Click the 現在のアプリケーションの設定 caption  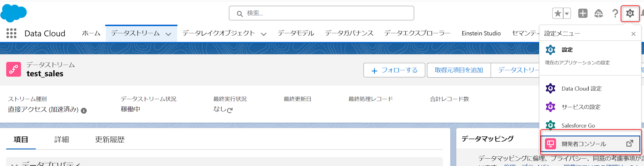click(577, 63)
